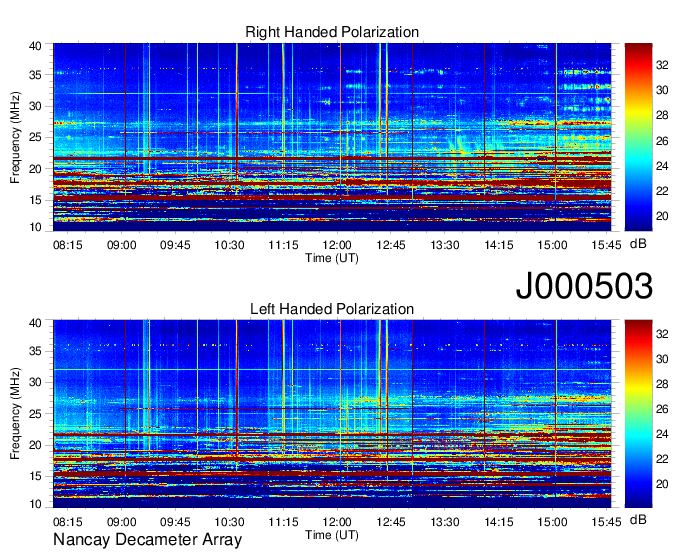
Task: Click the 14:15 time tick under Right Handed plot
Action: click(x=499, y=245)
